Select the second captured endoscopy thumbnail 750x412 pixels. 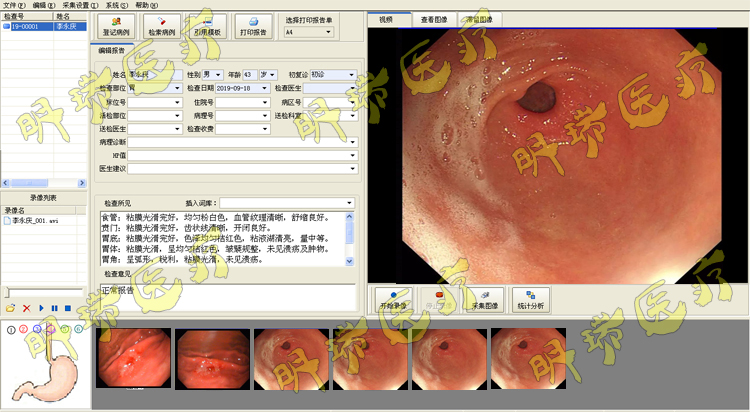click(212, 359)
